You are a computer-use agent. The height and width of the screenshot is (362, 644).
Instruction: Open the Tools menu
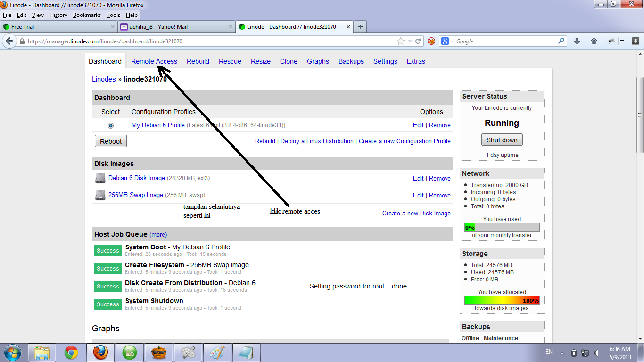pyautogui.click(x=113, y=15)
